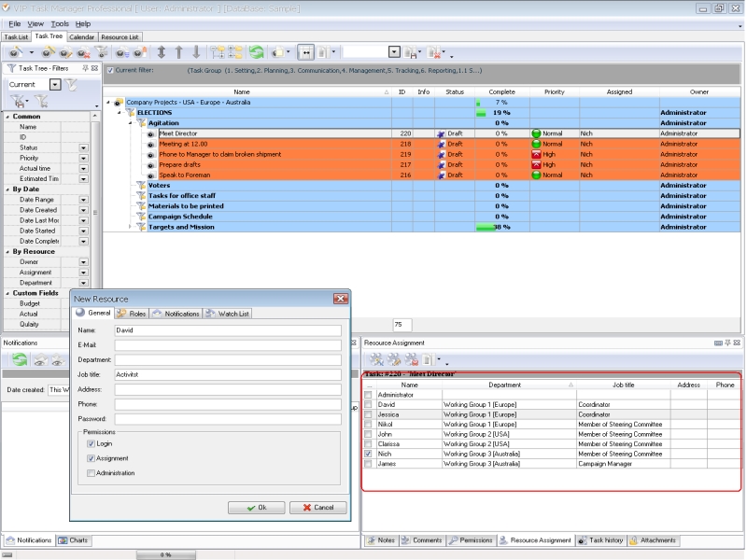Click the clear filter funnel icon in Filters panel

[x=42, y=101]
